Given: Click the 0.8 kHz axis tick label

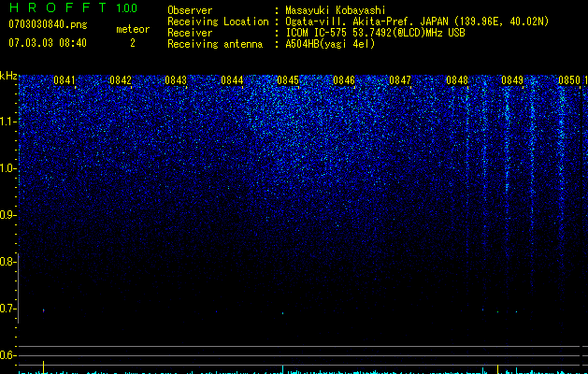Looking at the screenshot, I should 7,262.
